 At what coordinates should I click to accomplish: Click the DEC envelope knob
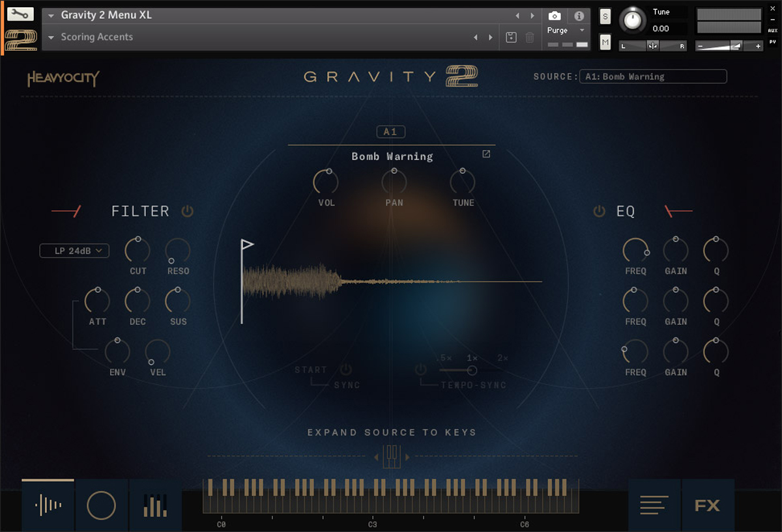(138, 300)
